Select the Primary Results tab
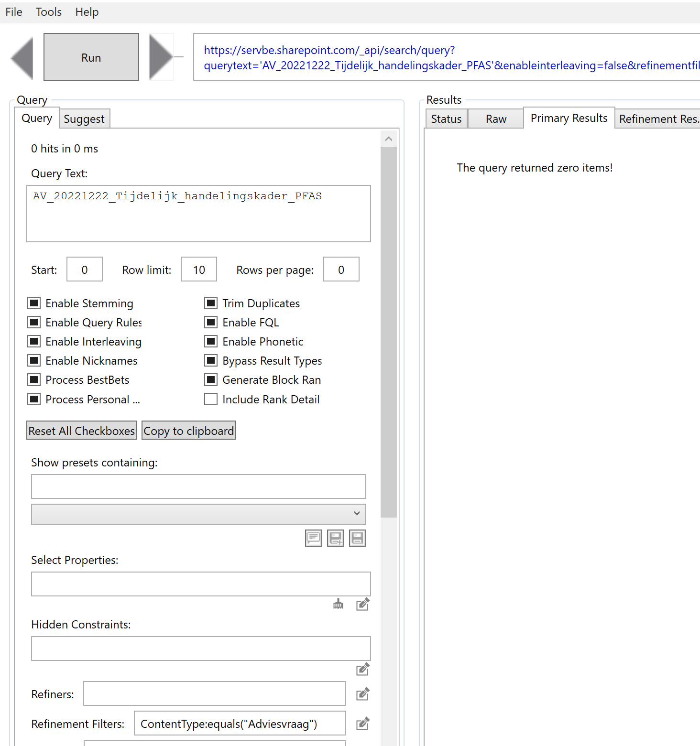Image resolution: width=700 pixels, height=746 pixels. [569, 118]
